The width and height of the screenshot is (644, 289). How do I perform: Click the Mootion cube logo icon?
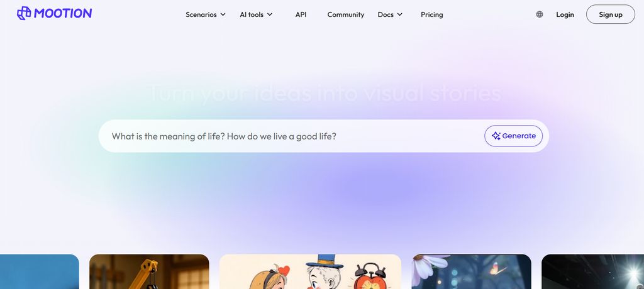24,13
